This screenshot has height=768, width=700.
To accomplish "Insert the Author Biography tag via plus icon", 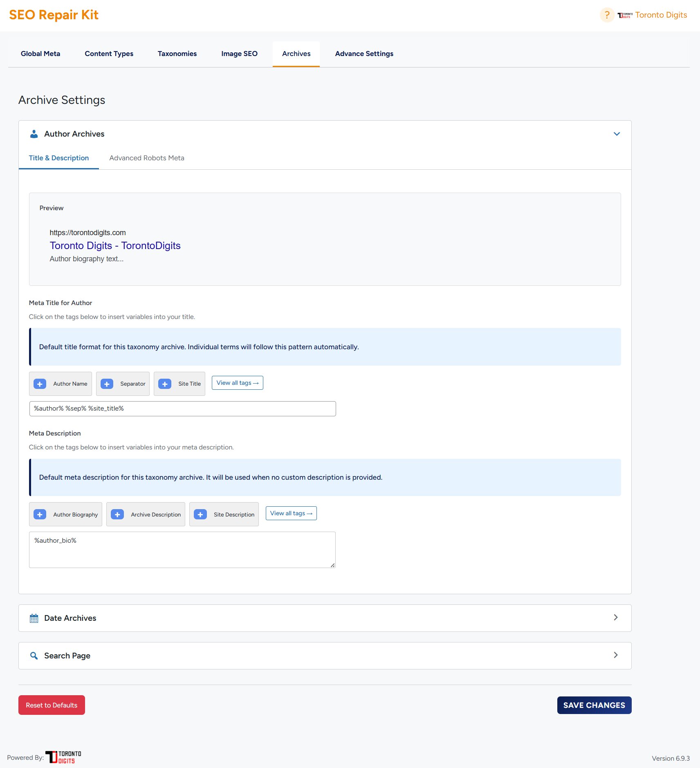I will tap(40, 514).
